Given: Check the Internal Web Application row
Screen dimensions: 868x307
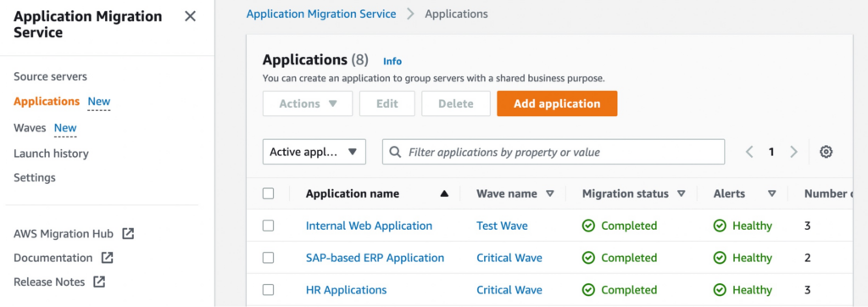Looking at the screenshot, I should point(269,226).
